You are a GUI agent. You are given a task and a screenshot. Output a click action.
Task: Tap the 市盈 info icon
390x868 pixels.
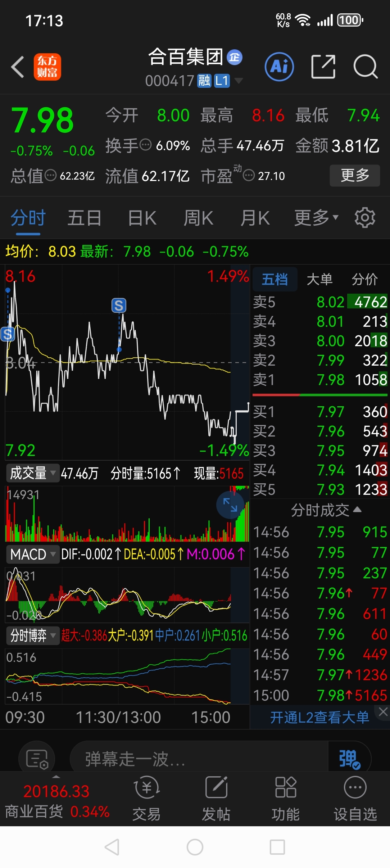pos(249,176)
